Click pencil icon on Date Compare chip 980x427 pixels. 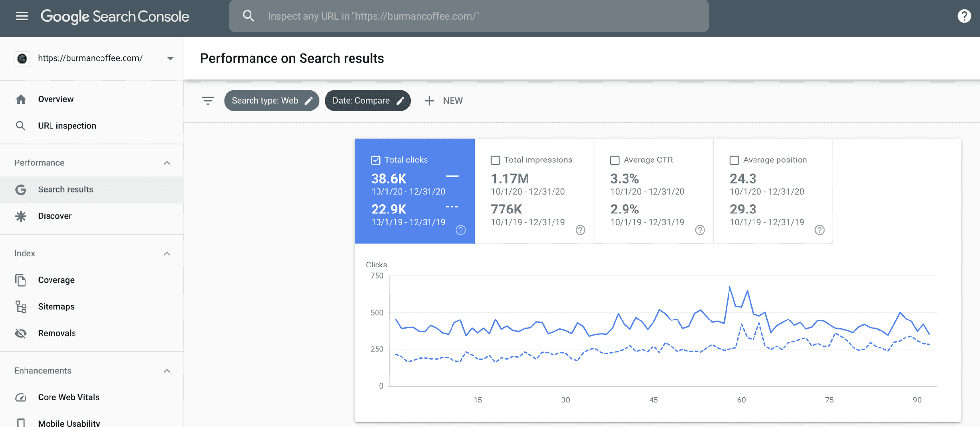[x=401, y=101]
